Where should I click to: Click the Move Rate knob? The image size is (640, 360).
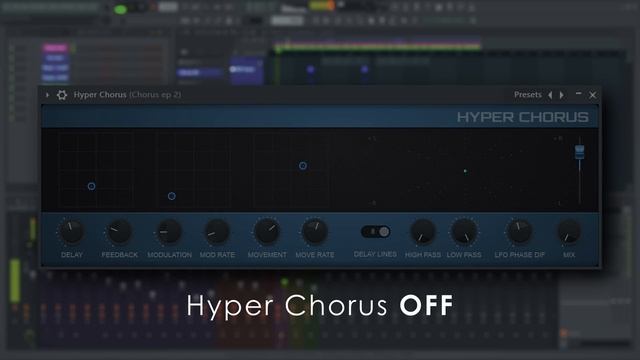[x=315, y=231]
